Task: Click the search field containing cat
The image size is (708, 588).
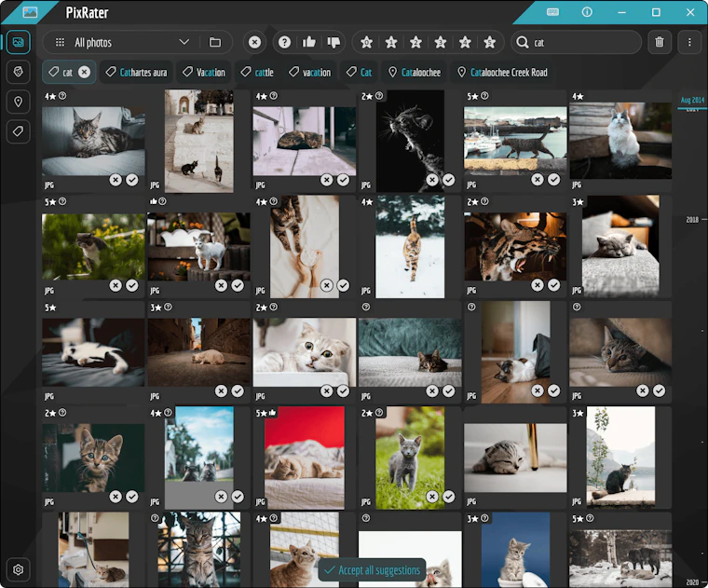Action: (x=576, y=43)
